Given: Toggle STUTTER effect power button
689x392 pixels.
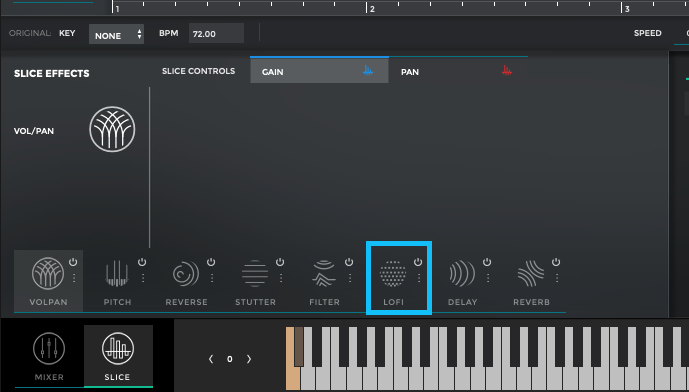Looking at the screenshot, I should 280,262.
